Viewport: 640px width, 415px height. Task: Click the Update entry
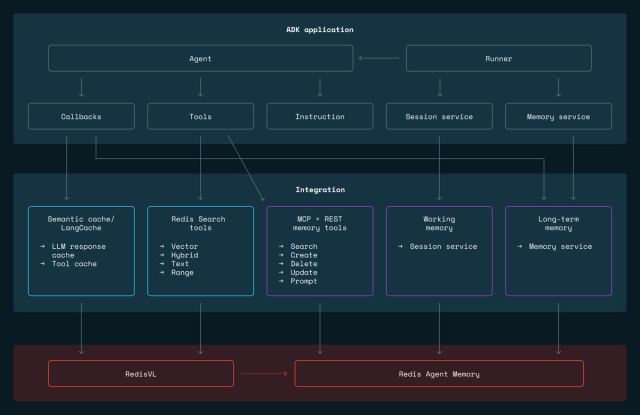pyautogui.click(x=304, y=272)
